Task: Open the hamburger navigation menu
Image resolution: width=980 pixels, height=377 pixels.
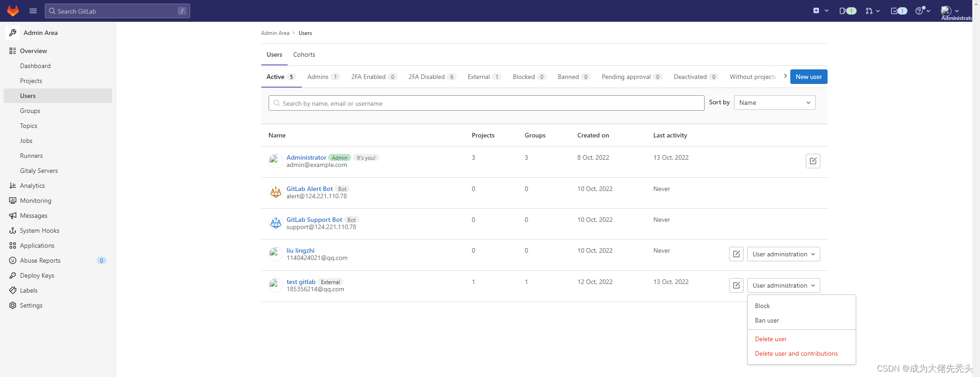Action: coord(33,11)
